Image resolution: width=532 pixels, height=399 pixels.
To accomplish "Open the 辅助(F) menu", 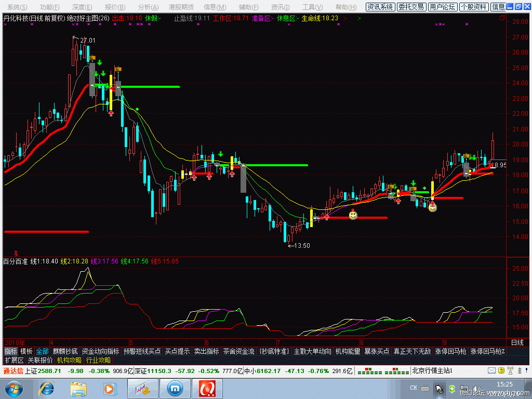I will 248,7.
